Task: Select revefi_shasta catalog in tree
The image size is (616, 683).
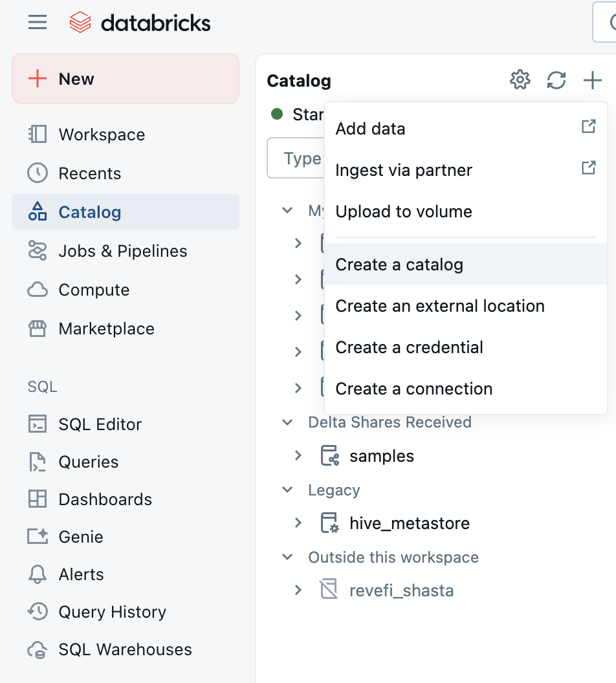Action: [x=401, y=591]
